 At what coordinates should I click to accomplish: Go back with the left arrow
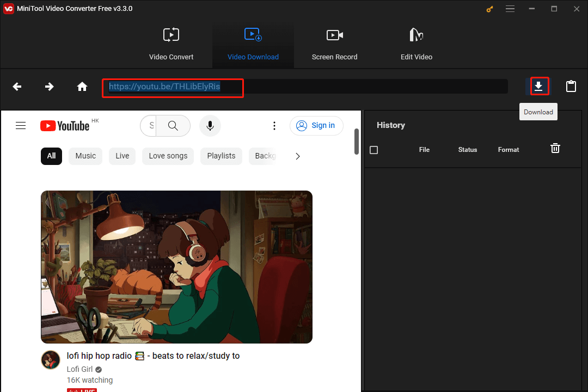[17, 87]
